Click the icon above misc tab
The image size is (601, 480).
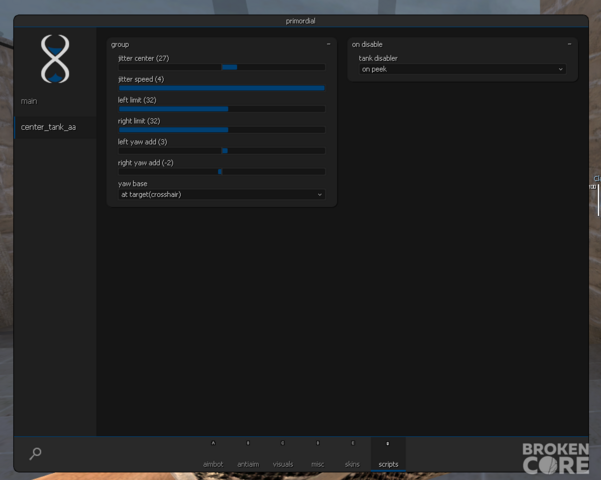(x=317, y=443)
